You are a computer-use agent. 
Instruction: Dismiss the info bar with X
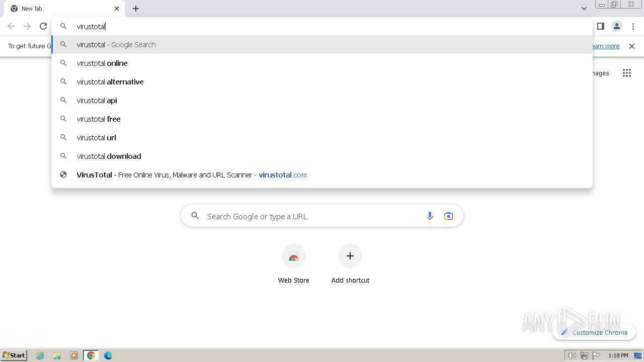[x=632, y=46]
